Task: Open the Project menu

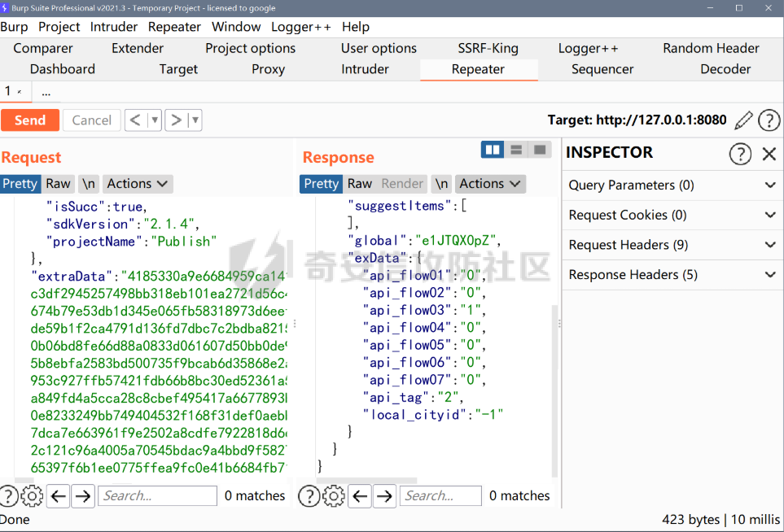Action: coord(59,27)
